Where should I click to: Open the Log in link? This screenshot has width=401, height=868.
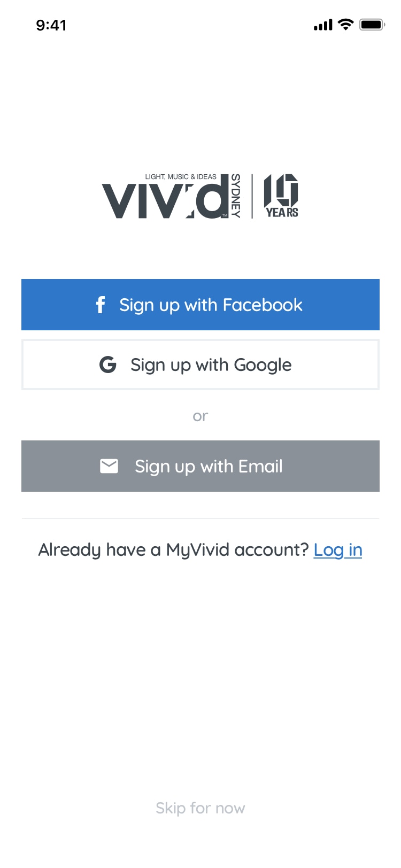[338, 550]
